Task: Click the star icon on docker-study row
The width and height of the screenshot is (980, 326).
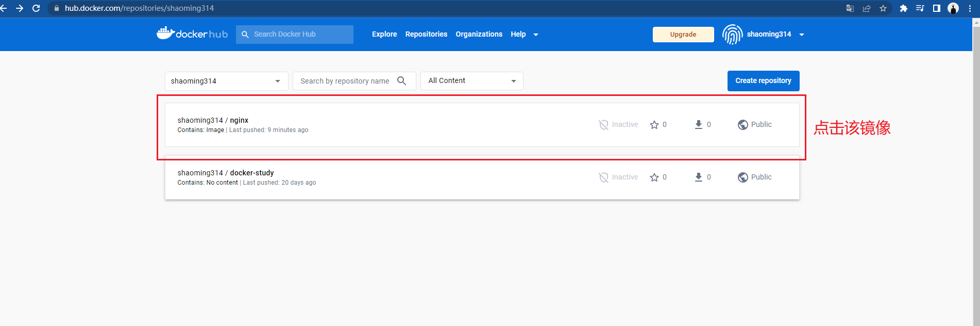Action: (x=654, y=177)
